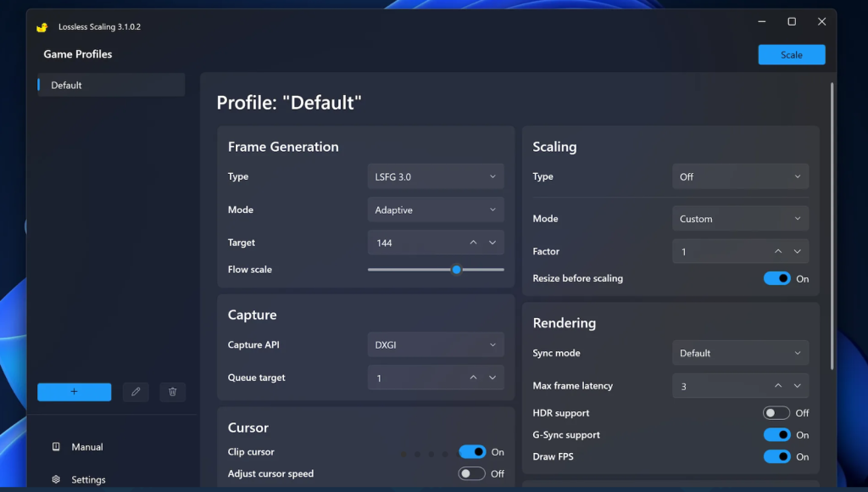Delete profile using trash can icon
The width and height of the screenshot is (868, 492).
click(173, 392)
